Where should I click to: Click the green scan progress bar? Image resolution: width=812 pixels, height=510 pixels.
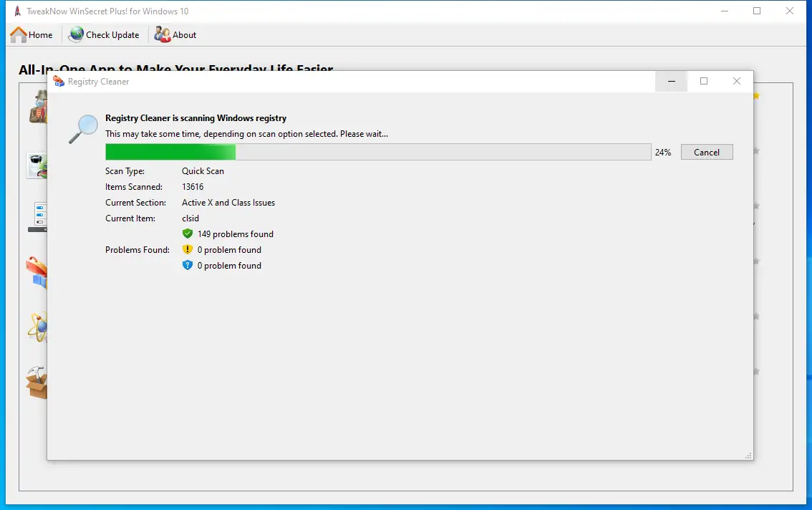378,152
